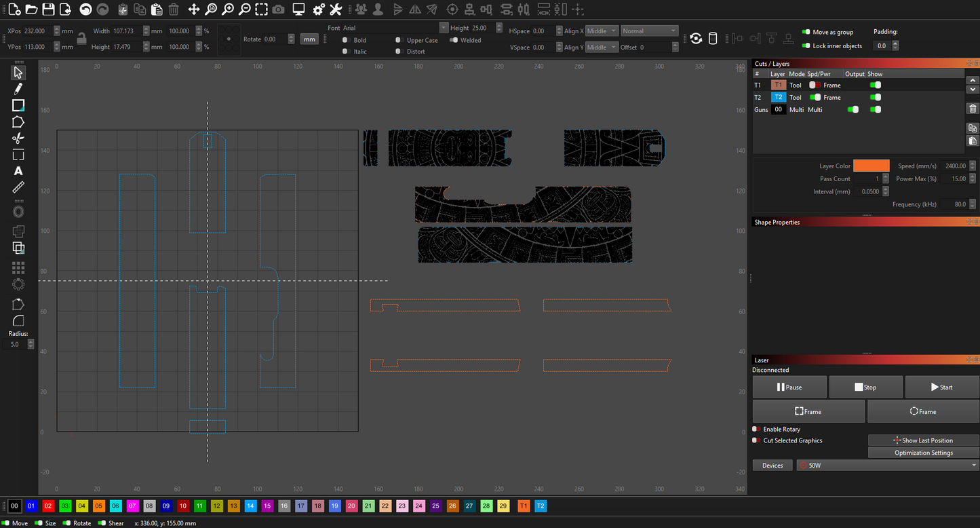Image resolution: width=980 pixels, height=528 pixels.
Task: Toggle the Move as group switch
Action: coord(806,32)
